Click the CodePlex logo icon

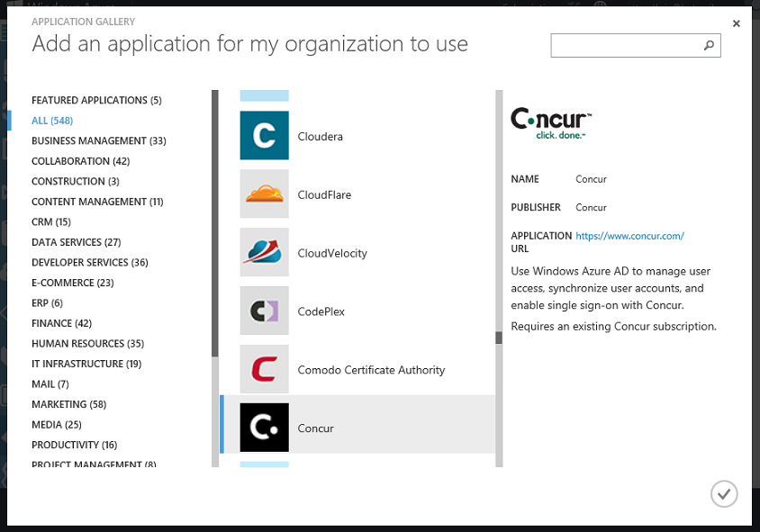coord(264,311)
